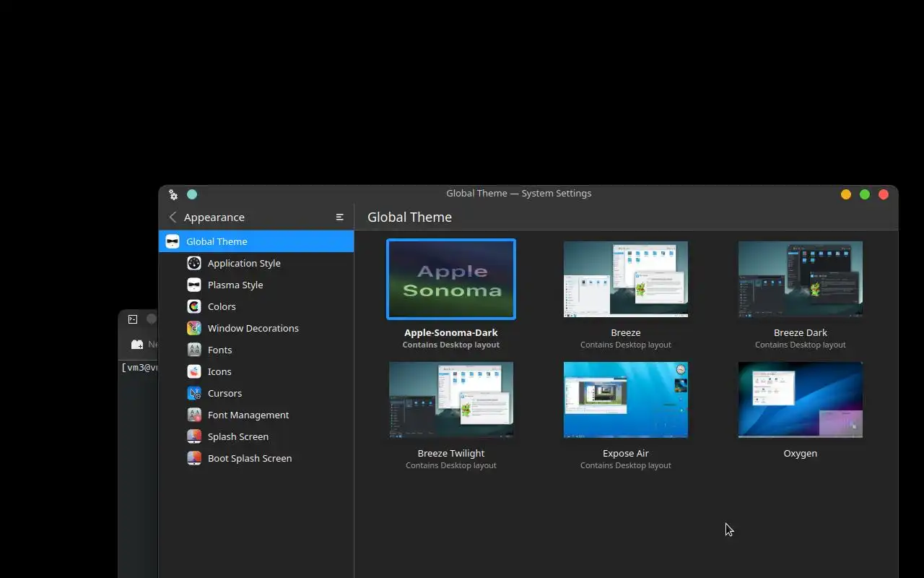Open Splash Screen settings
Viewport: 924px width, 578px height.
[256, 436]
